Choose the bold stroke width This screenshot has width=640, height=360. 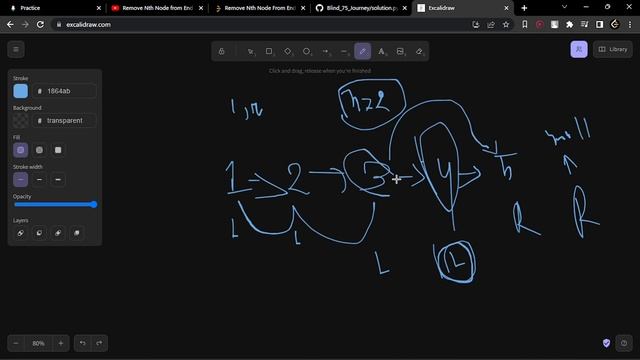click(x=39, y=180)
